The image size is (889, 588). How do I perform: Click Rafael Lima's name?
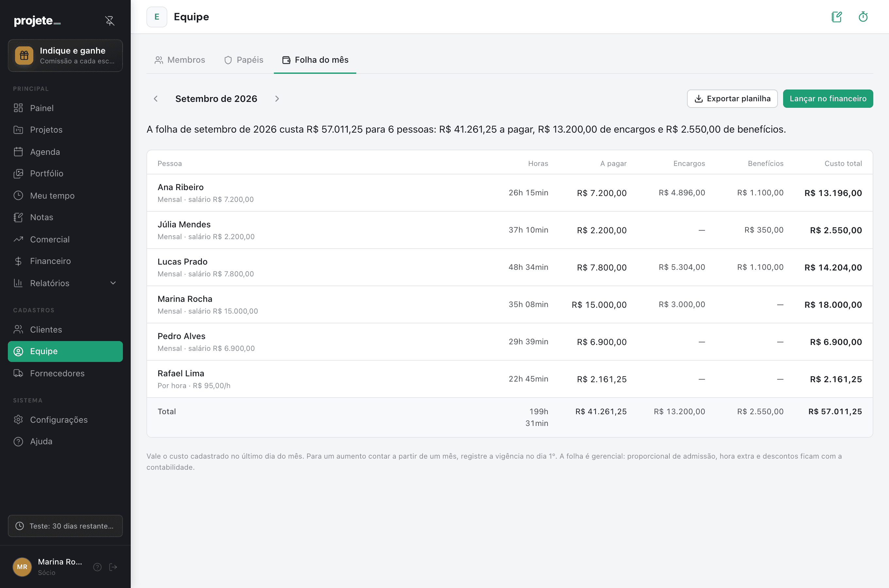coord(181,373)
